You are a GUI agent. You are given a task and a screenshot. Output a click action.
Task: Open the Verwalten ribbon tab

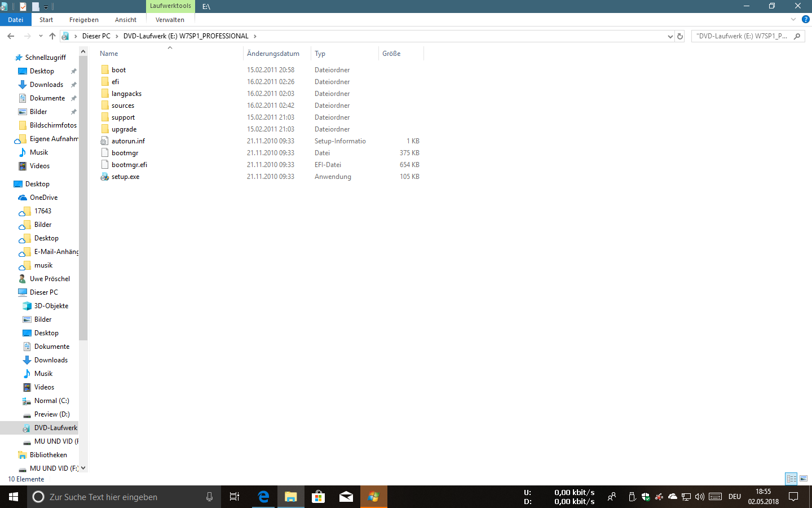(x=170, y=20)
